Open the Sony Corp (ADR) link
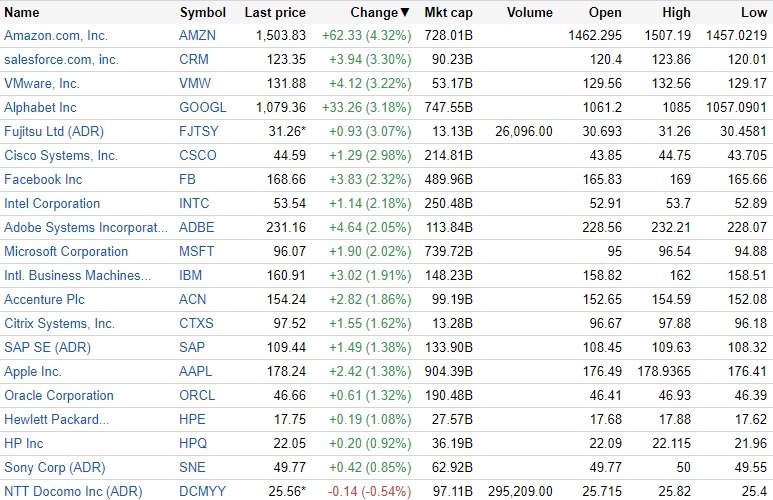 (56, 467)
